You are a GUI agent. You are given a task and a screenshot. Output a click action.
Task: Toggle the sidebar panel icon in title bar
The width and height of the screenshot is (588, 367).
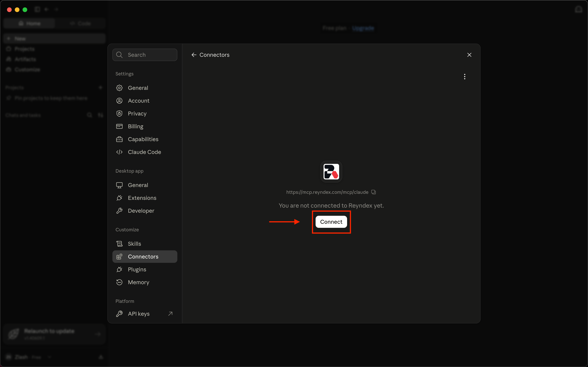37,10
